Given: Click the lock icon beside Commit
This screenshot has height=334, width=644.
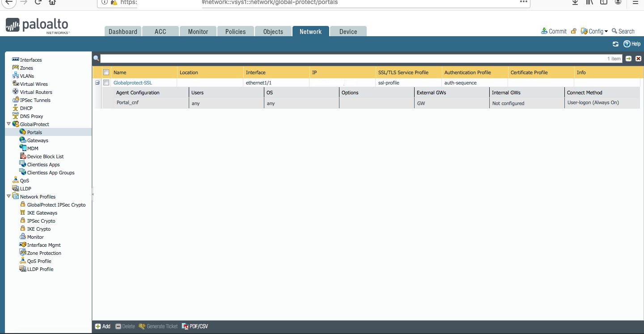Looking at the screenshot, I should click(x=573, y=31).
